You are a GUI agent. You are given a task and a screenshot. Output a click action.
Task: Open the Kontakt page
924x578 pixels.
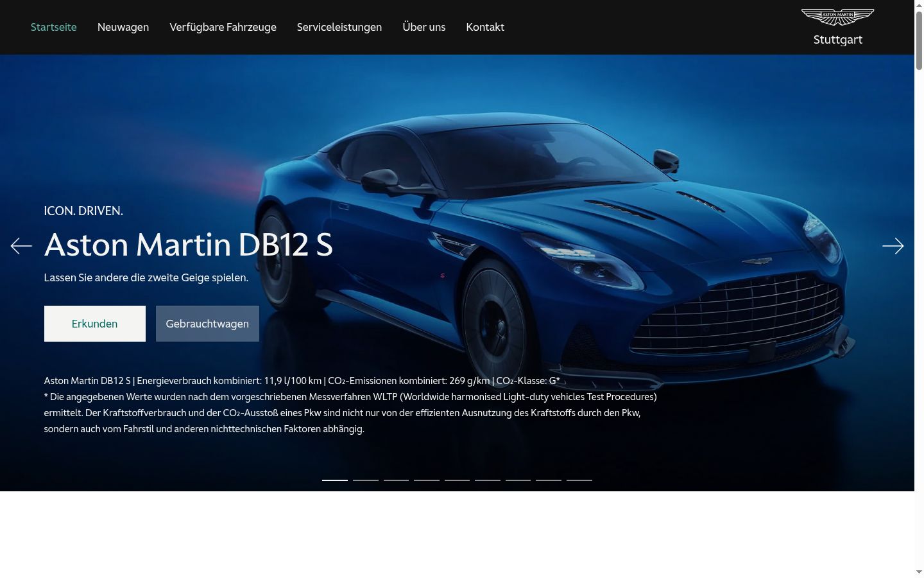485,27
